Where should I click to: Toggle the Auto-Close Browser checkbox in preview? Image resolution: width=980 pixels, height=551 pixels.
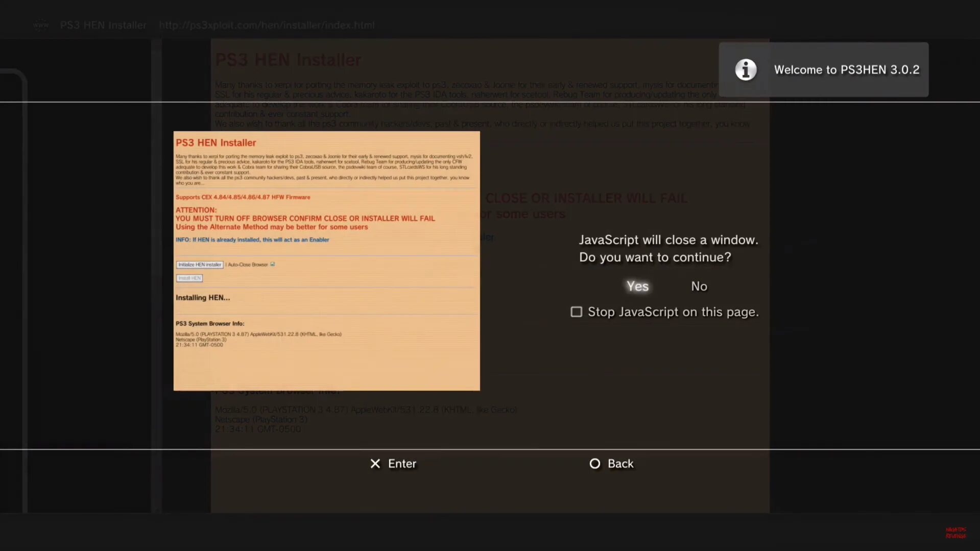coord(272,264)
